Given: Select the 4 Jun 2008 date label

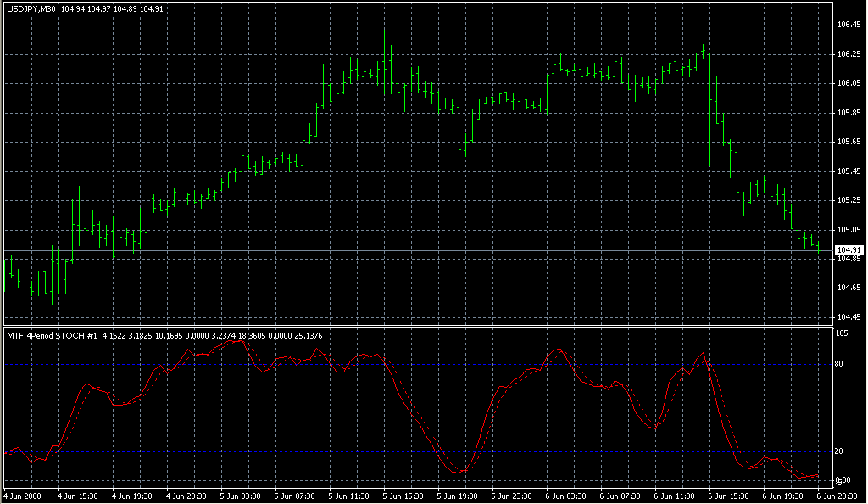Looking at the screenshot, I should 23,496.
